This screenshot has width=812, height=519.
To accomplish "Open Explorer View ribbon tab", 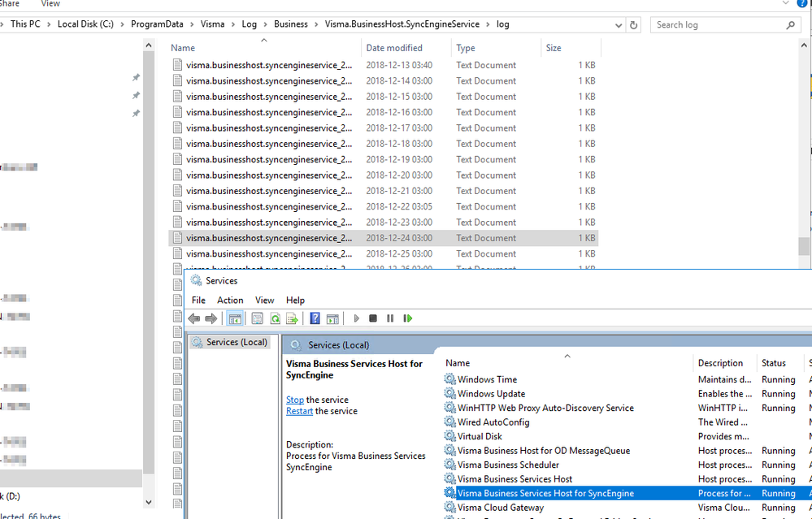I will (x=50, y=3).
